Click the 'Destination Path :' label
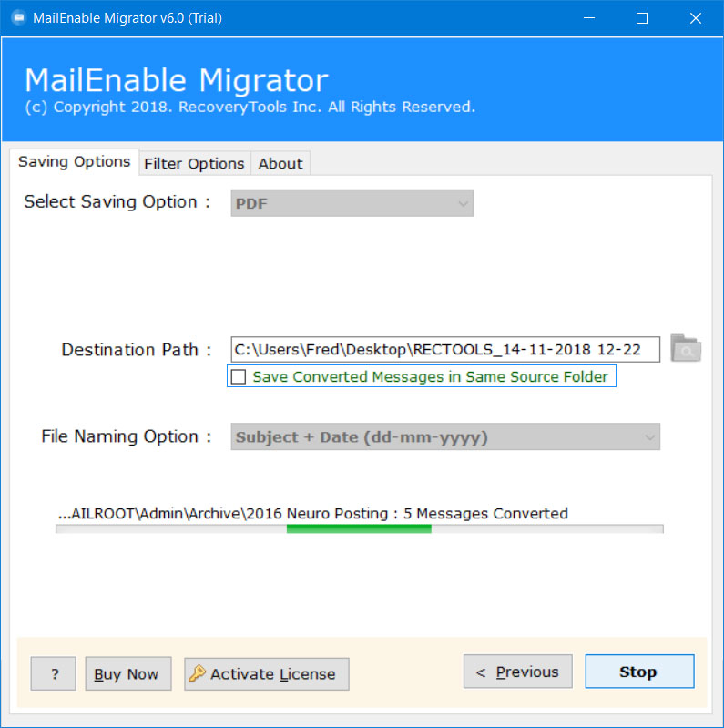This screenshot has height=728, width=724. tap(137, 350)
